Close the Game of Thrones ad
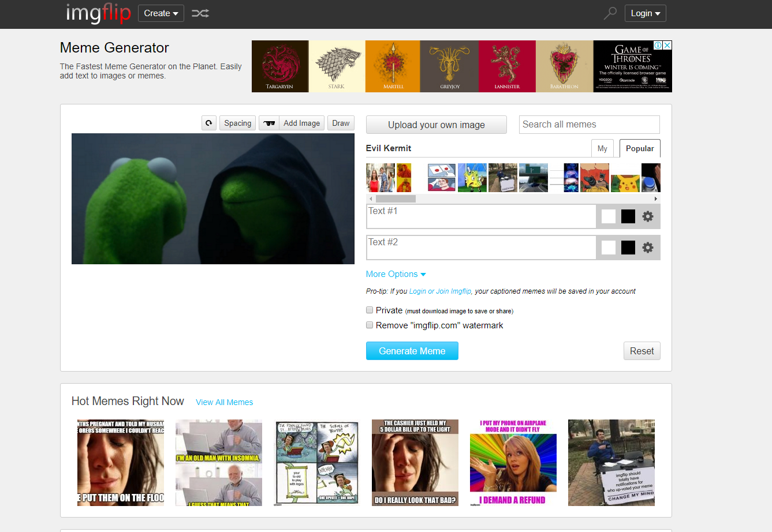 [667, 45]
